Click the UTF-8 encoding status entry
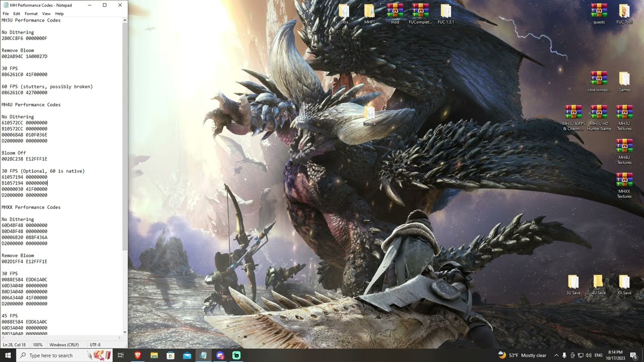 [95, 345]
